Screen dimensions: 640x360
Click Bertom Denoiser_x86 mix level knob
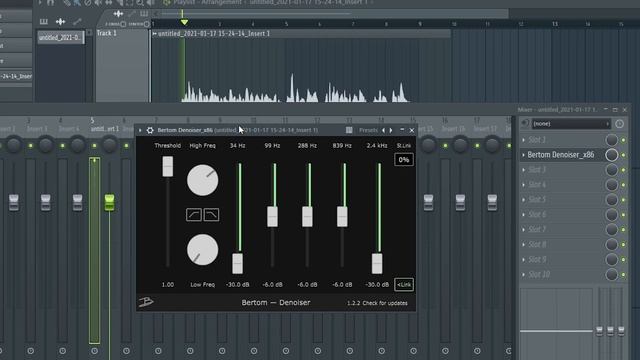tap(611, 155)
